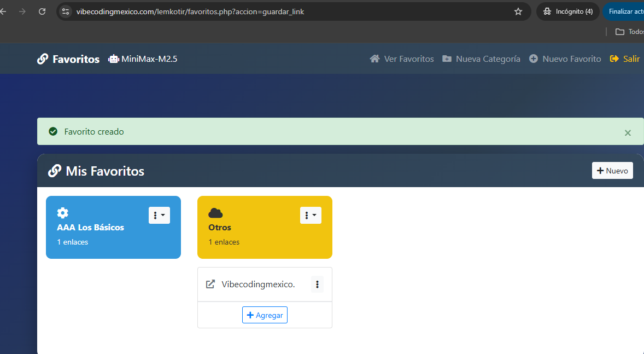Screen dimensions: 644x354
Task: Choose Nuevo Favorito in the navbar
Action: pos(565,59)
